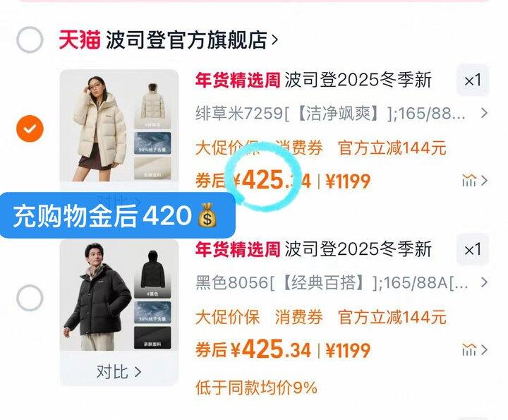Image resolution: width=508 pixels, height=420 pixels.
Task: Open the 对比 compare link under black jacket
Action: (119, 372)
